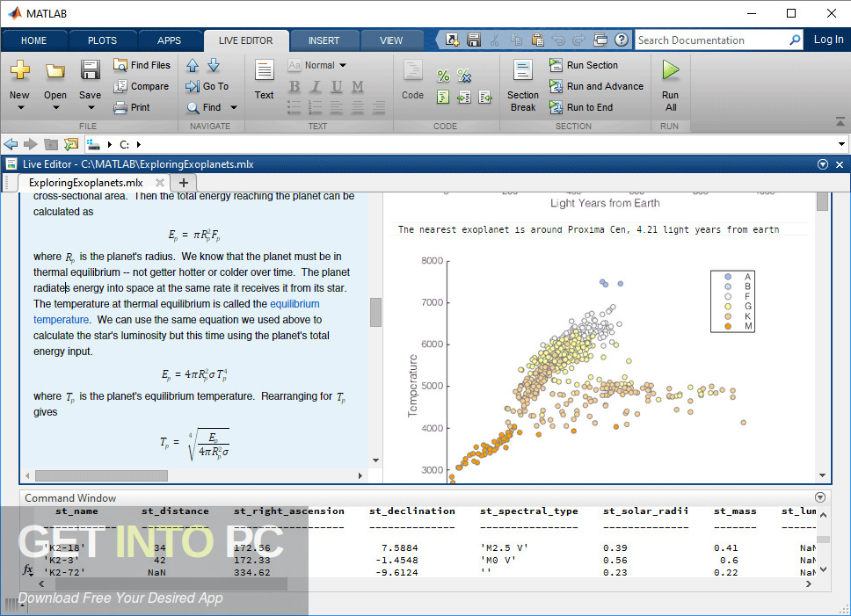
Task: Add new document tab with plus
Action: [x=184, y=183]
